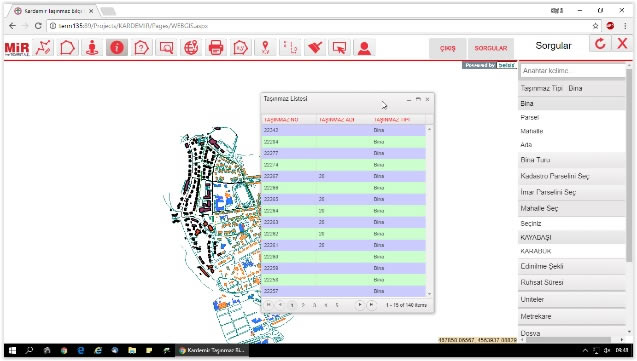Open page 2 of Taşınmaz Listesi
The height and width of the screenshot is (361, 637).
point(303,305)
